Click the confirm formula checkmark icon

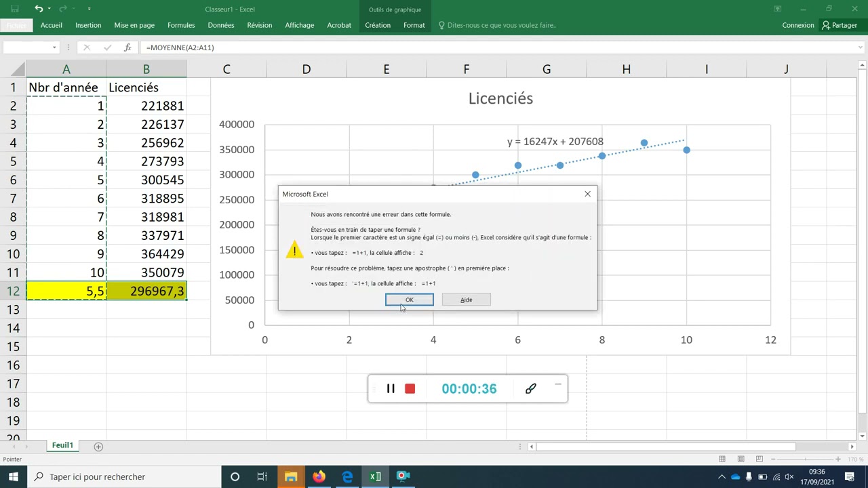[x=107, y=47]
